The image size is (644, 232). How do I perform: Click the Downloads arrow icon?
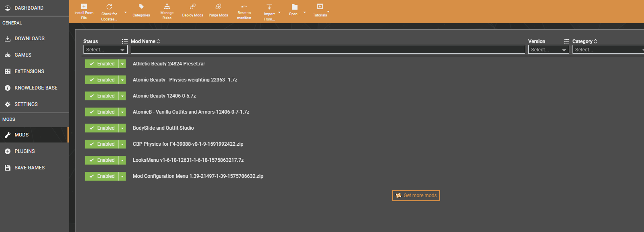pos(8,39)
